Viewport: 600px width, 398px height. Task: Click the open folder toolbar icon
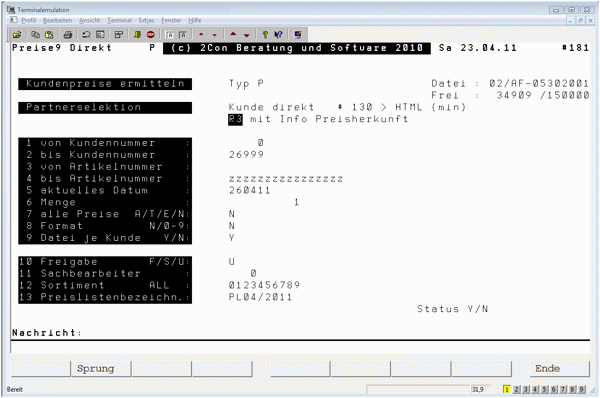(x=17, y=35)
